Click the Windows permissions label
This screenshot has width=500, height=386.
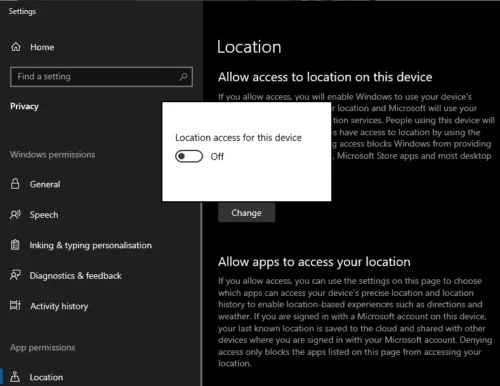[53, 155]
